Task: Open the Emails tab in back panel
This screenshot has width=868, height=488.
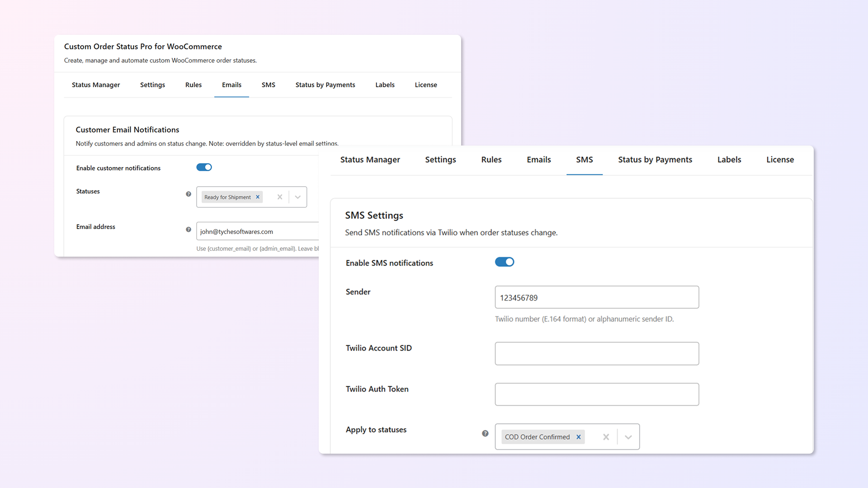Action: pyautogui.click(x=231, y=85)
